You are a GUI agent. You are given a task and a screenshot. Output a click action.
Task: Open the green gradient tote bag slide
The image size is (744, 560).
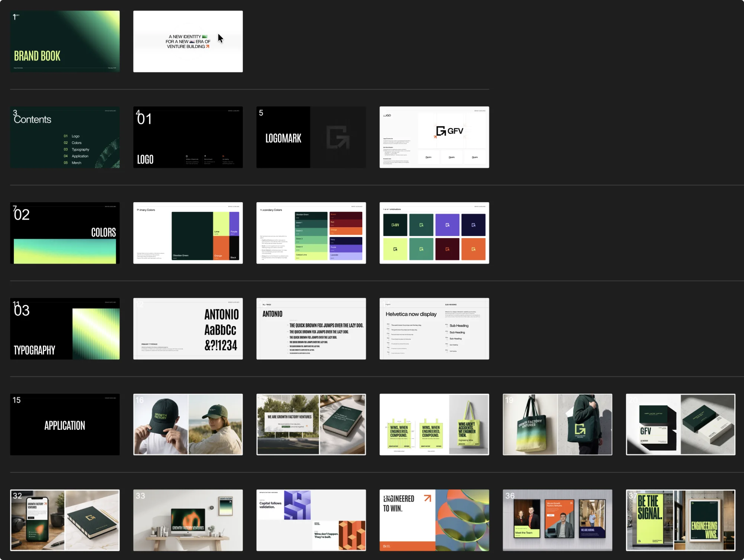pyautogui.click(x=557, y=425)
